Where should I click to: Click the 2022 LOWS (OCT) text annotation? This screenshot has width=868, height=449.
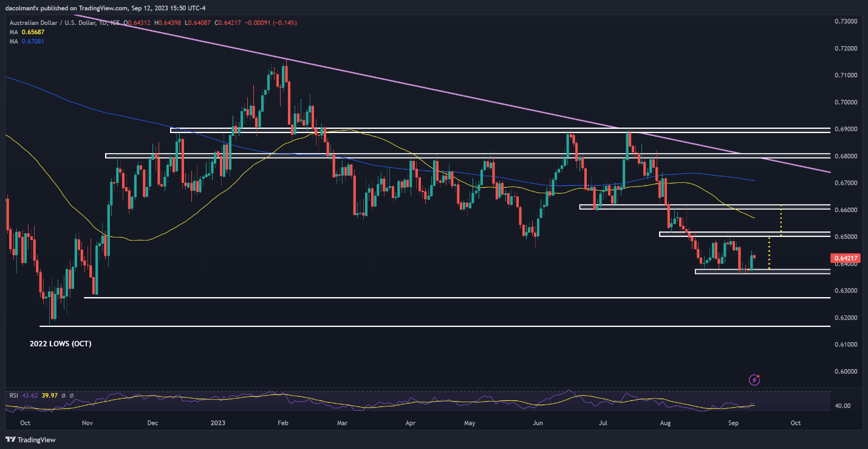[x=60, y=343]
